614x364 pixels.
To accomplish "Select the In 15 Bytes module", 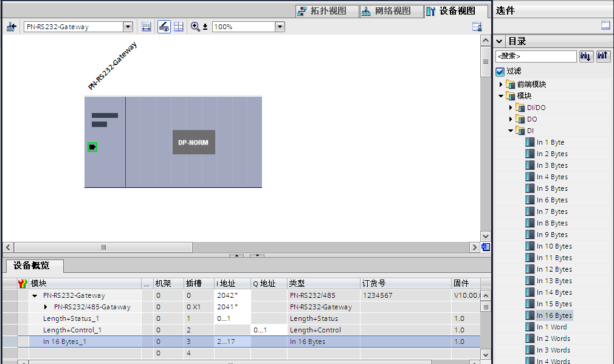I will point(554,304).
